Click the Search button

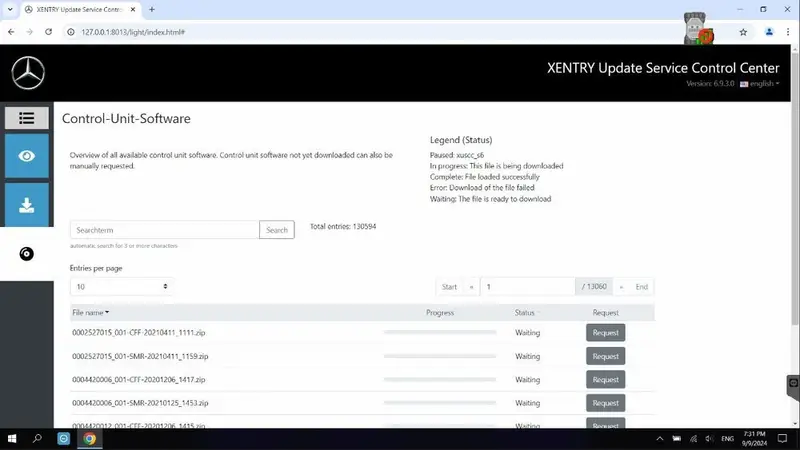pyautogui.click(x=277, y=230)
